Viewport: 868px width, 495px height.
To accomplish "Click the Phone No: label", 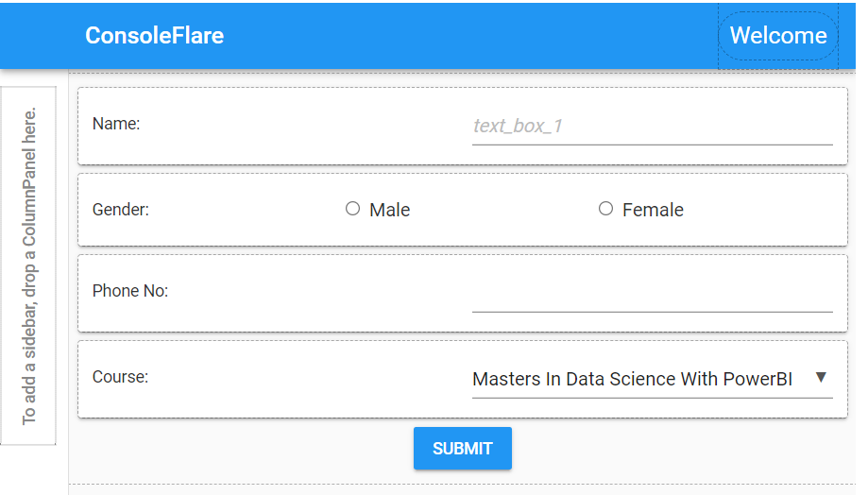I will click(130, 291).
